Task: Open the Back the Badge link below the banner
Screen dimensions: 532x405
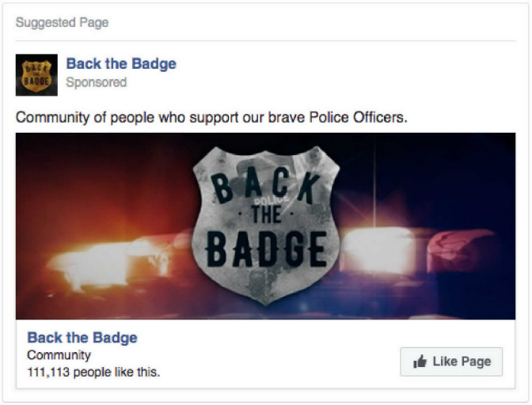Action: [82, 338]
